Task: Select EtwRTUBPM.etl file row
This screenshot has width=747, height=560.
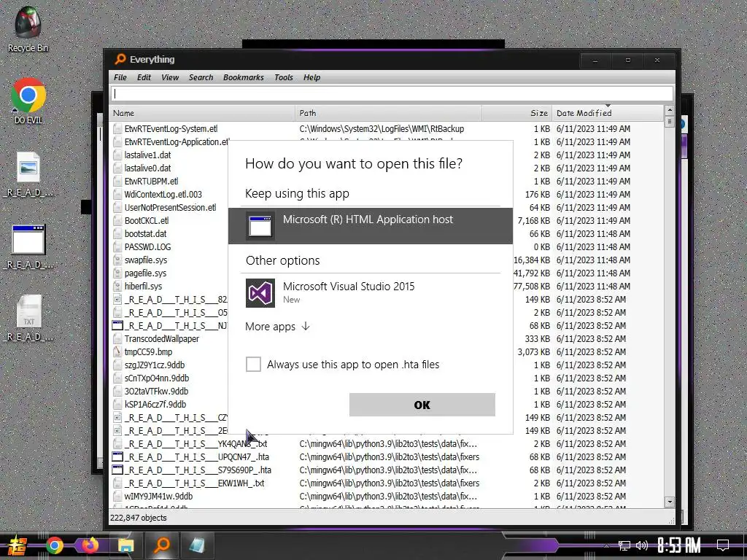Action: coord(387,181)
